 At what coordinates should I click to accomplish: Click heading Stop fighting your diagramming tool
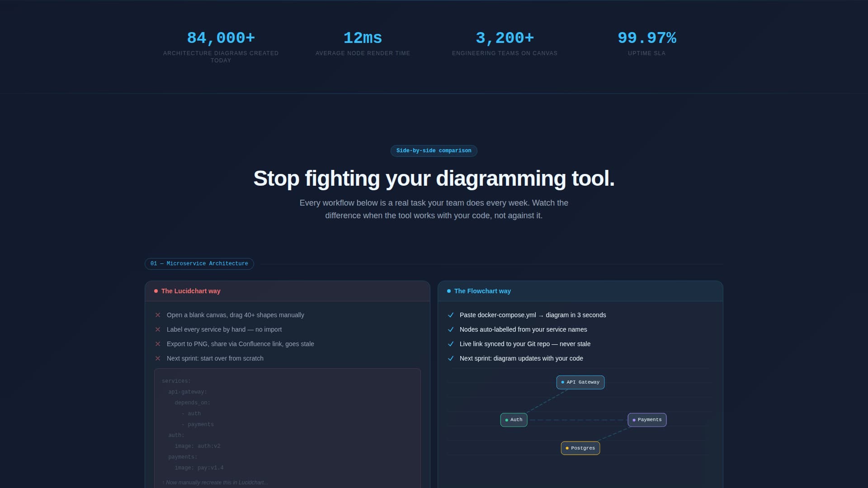point(434,178)
